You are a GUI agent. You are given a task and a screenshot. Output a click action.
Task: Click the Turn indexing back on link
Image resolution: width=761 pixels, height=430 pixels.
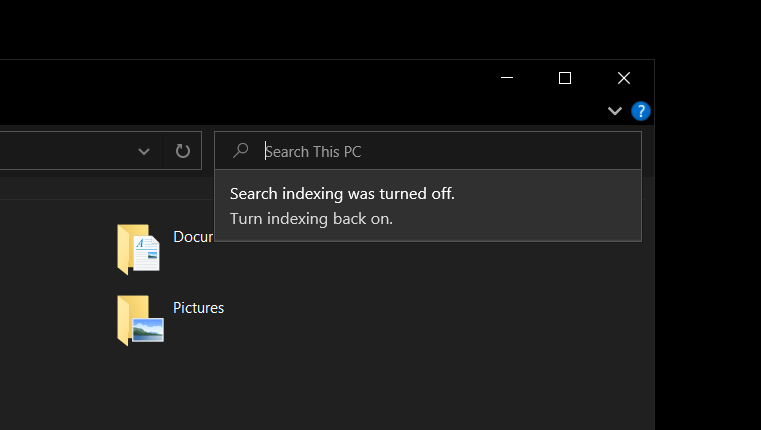pos(311,218)
